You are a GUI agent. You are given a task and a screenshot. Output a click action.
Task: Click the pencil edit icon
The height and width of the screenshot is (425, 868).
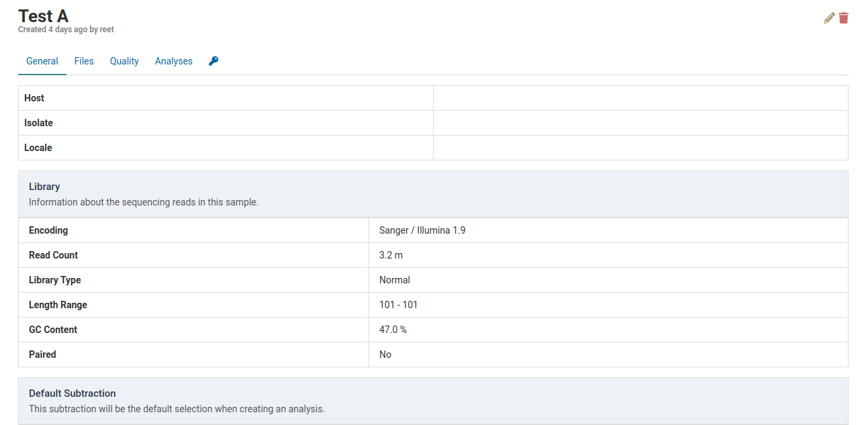click(x=829, y=18)
